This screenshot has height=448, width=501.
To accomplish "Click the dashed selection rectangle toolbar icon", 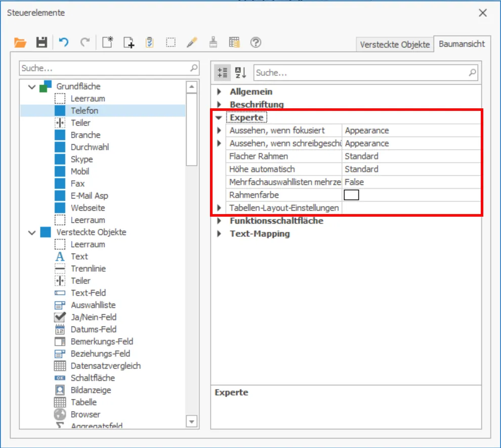I will pos(171,43).
